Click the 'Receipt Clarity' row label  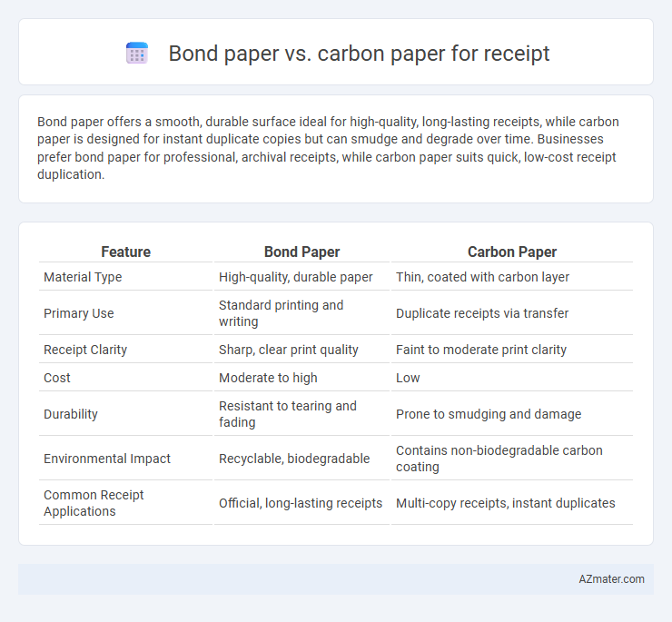click(85, 350)
